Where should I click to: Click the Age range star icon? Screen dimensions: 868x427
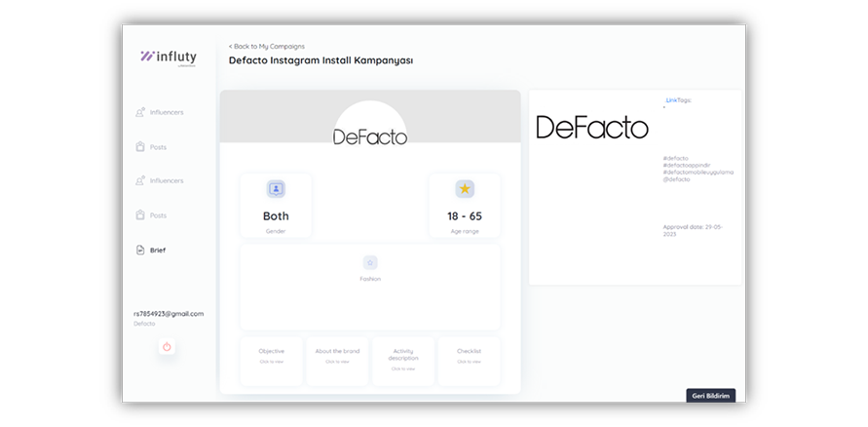coord(465,189)
